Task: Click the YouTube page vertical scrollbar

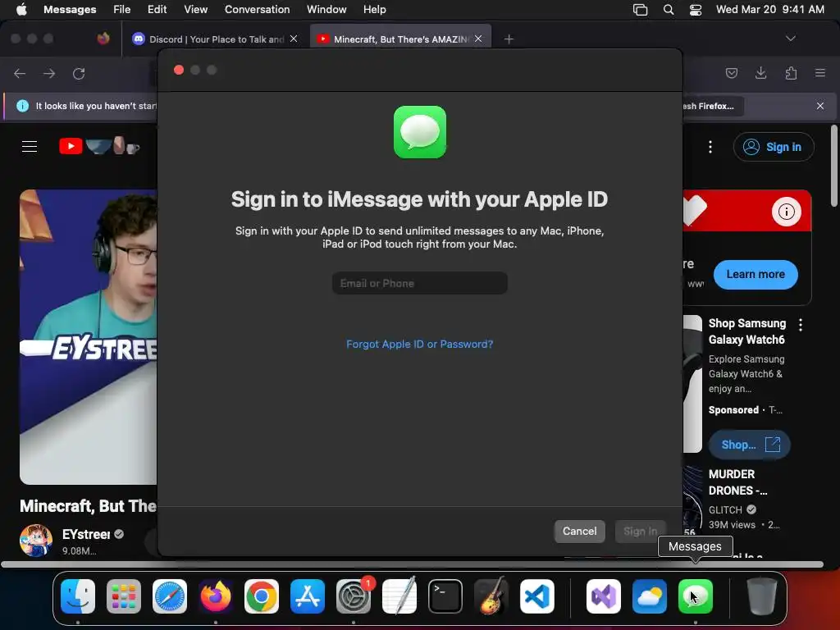Action: [833, 166]
